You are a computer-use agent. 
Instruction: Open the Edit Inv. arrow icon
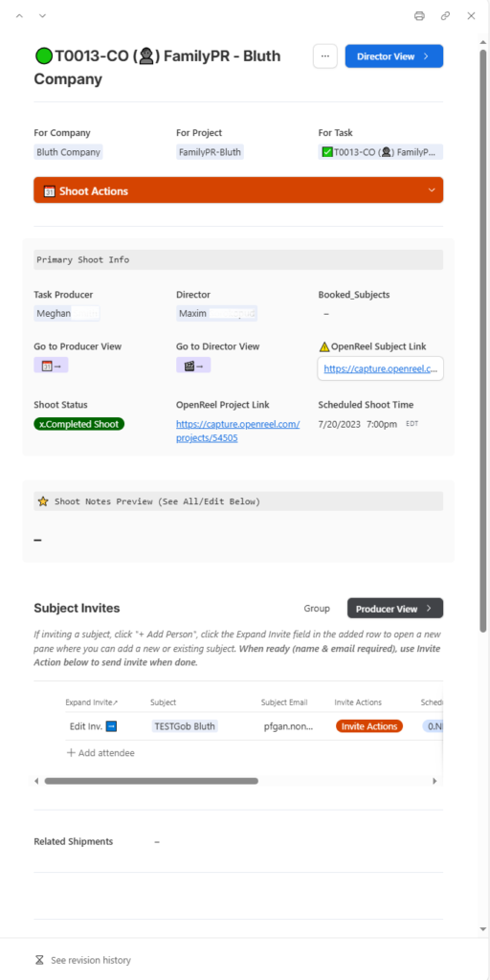pyautogui.click(x=111, y=726)
